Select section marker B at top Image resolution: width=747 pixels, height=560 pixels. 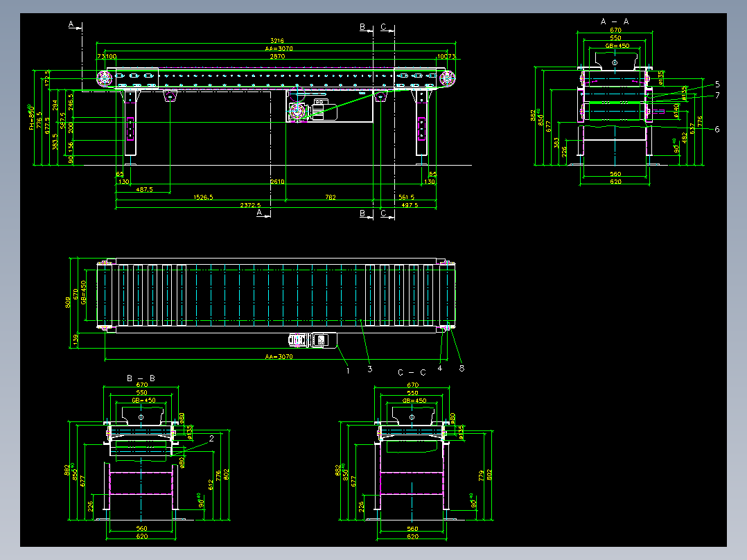pos(362,27)
